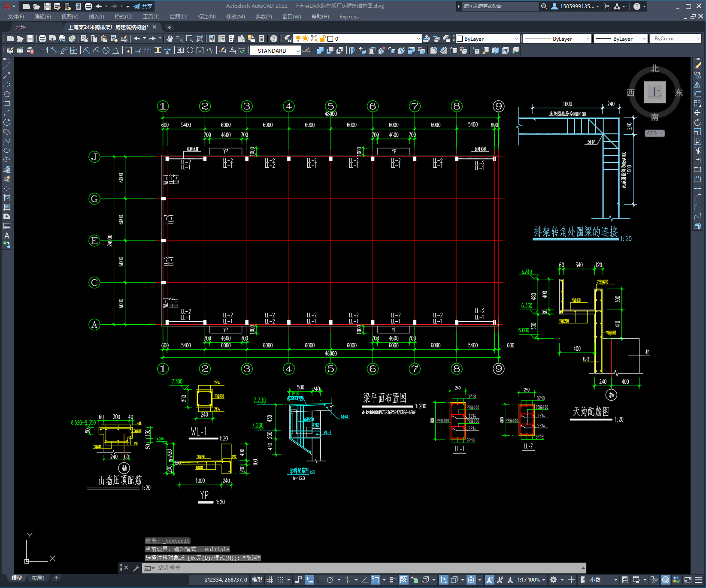
Task: Click the Linear dimension tool
Action: coord(44,50)
